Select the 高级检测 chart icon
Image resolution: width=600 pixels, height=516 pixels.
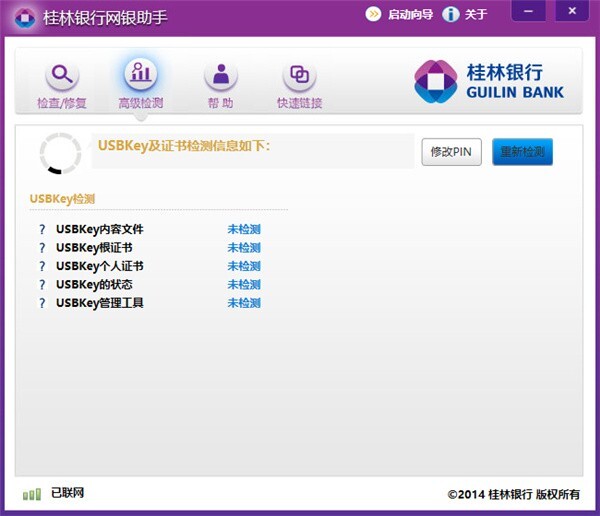click(141, 73)
